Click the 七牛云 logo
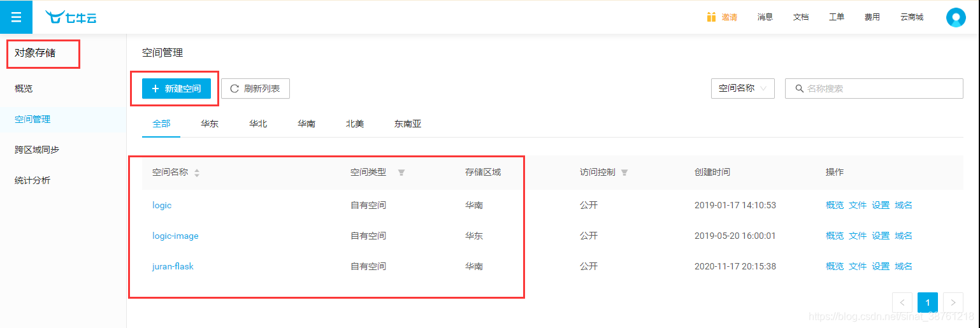The image size is (980, 328). 71,17
